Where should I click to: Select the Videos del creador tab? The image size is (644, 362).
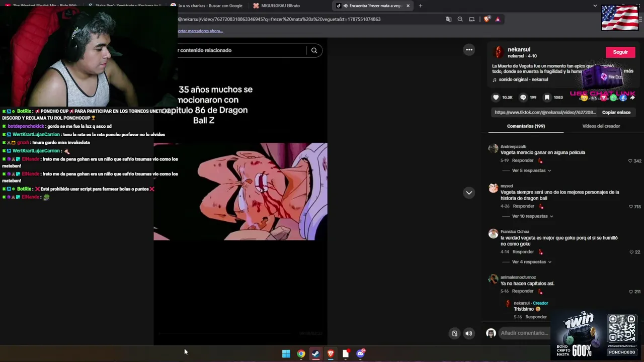601,126
